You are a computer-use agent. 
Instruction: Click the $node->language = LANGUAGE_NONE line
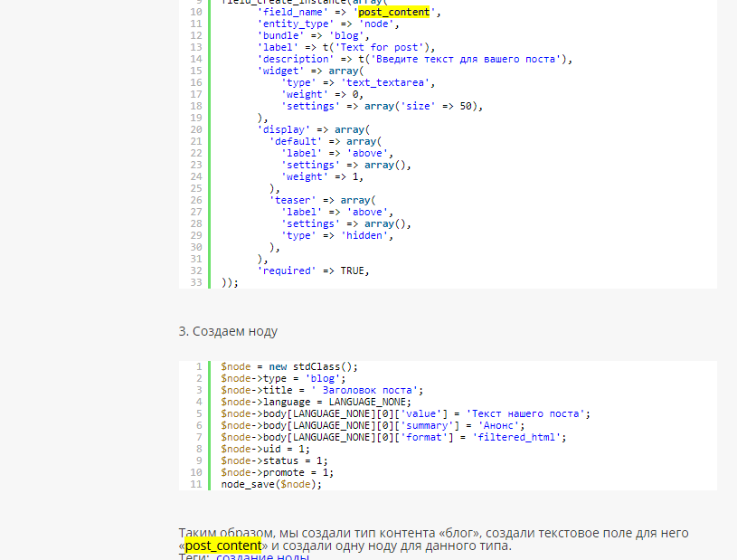tap(316, 402)
